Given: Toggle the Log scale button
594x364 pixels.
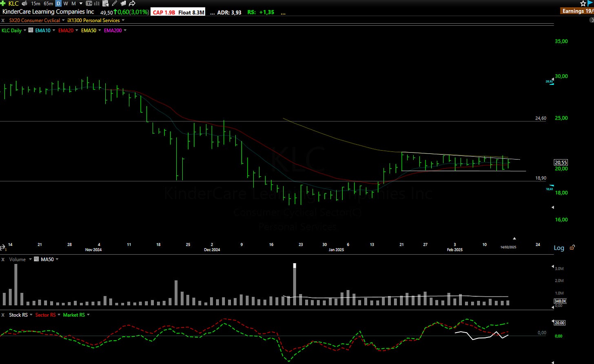Looking at the screenshot, I should [559, 248].
